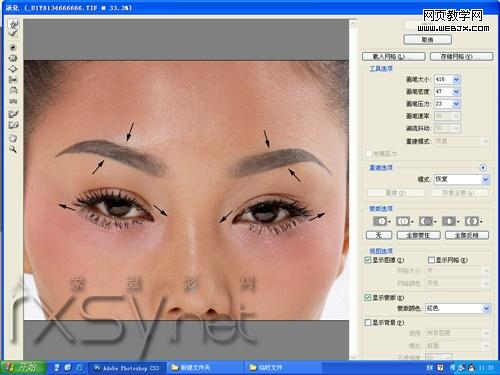This screenshot has width=500, height=375.
Task: Open the reconstruct 模式 dropdown showing 恢复
Action: tap(462, 179)
